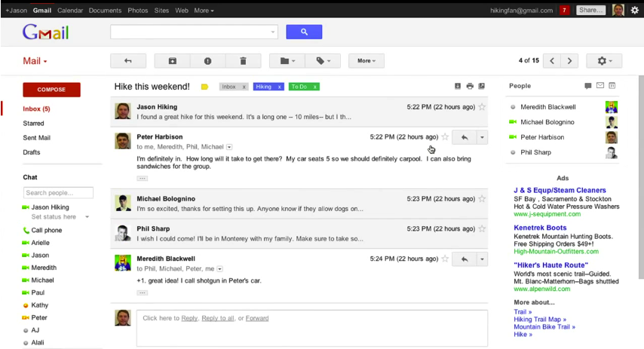644x349 pixels.
Task: Open the Labels tag dropdown
Action: pyautogui.click(x=323, y=61)
